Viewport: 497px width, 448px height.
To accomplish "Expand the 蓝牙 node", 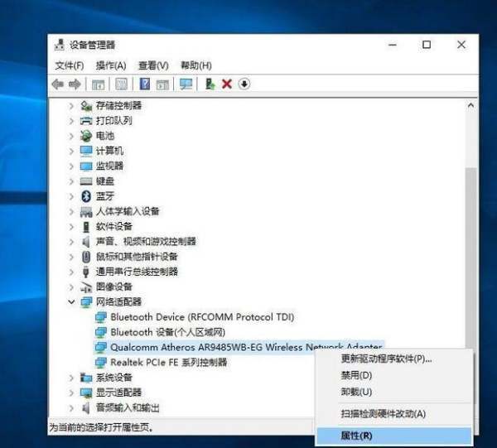I will tap(71, 196).
